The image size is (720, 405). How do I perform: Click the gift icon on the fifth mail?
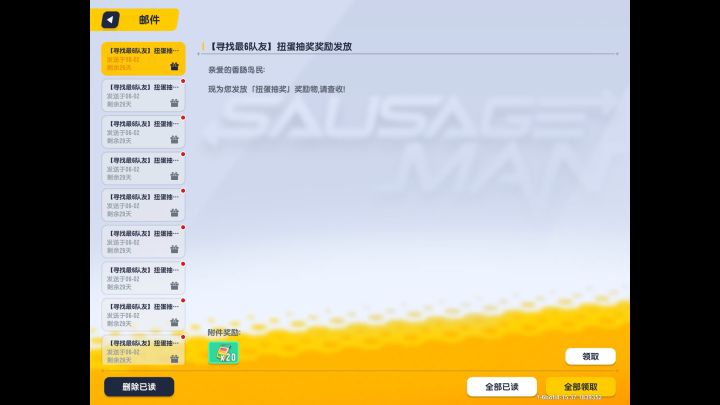pos(174,213)
